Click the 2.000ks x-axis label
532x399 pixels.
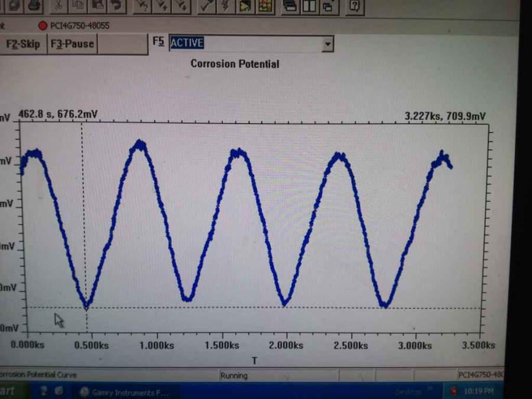[286, 345]
